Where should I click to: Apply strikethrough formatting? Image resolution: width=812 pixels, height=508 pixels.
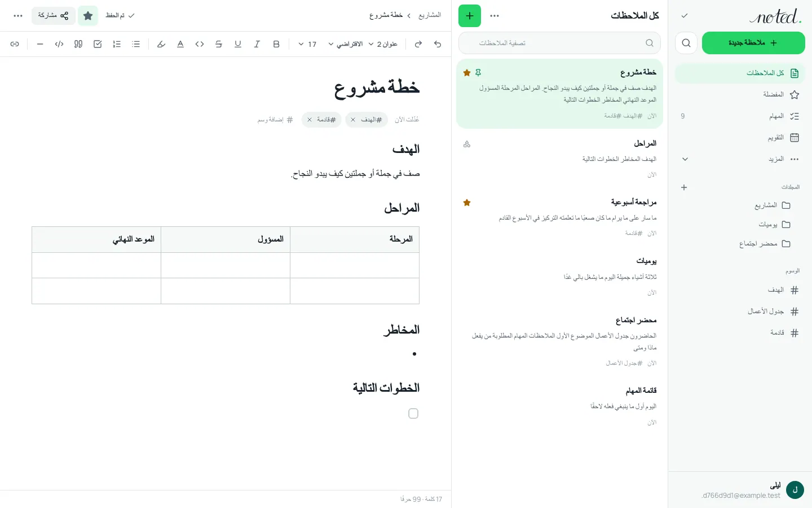click(219, 44)
